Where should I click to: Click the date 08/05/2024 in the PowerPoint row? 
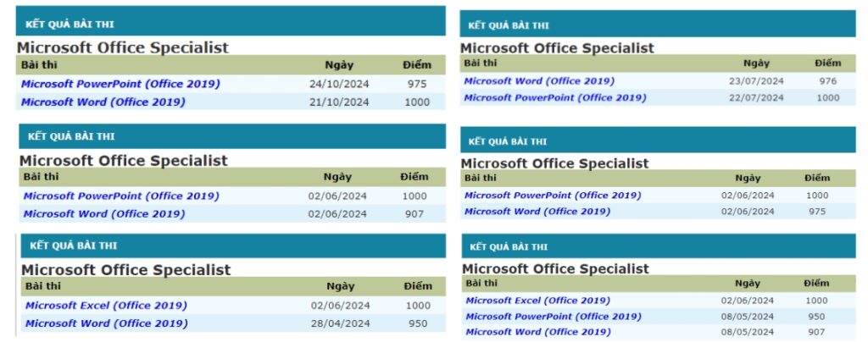coord(748,317)
